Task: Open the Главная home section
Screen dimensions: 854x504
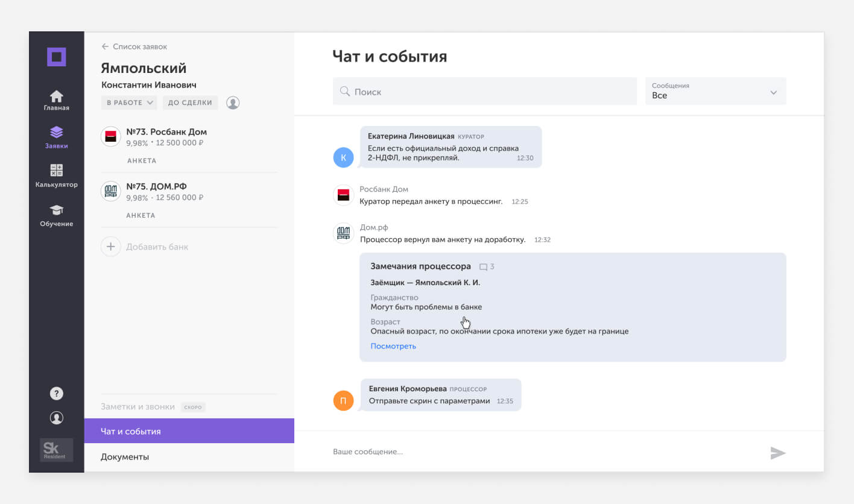Action: [x=57, y=101]
